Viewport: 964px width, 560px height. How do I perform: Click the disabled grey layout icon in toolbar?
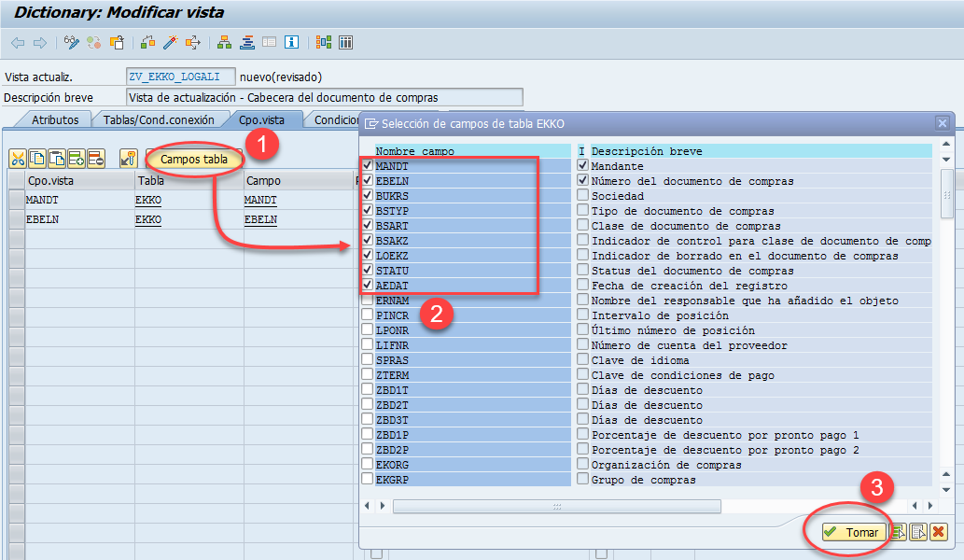(270, 42)
